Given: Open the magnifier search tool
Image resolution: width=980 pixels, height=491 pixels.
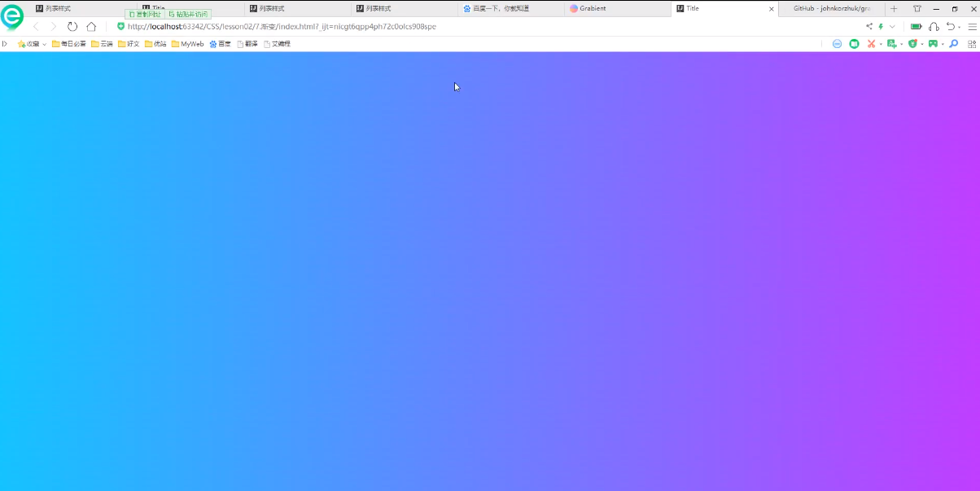Looking at the screenshot, I should pyautogui.click(x=953, y=44).
